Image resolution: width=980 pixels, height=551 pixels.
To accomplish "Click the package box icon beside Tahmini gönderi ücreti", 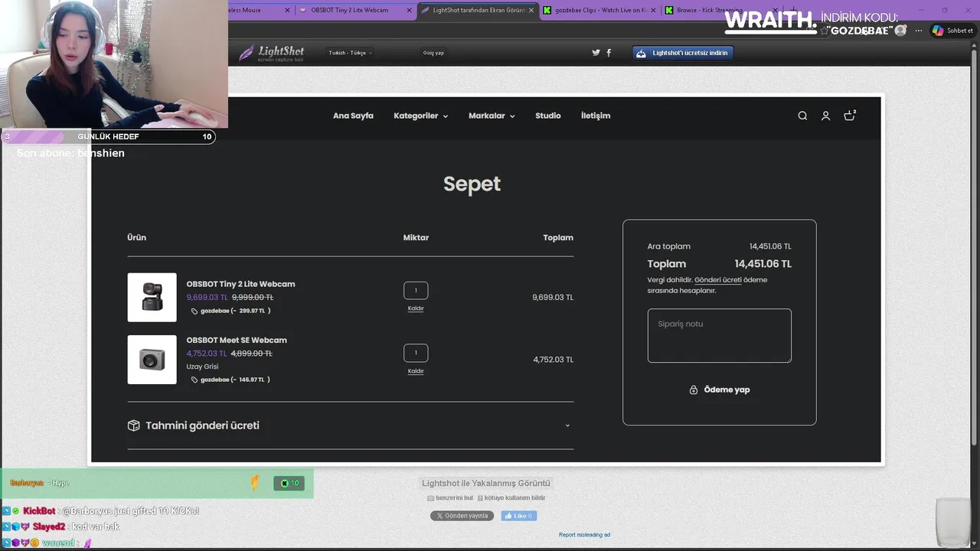I will point(133,425).
